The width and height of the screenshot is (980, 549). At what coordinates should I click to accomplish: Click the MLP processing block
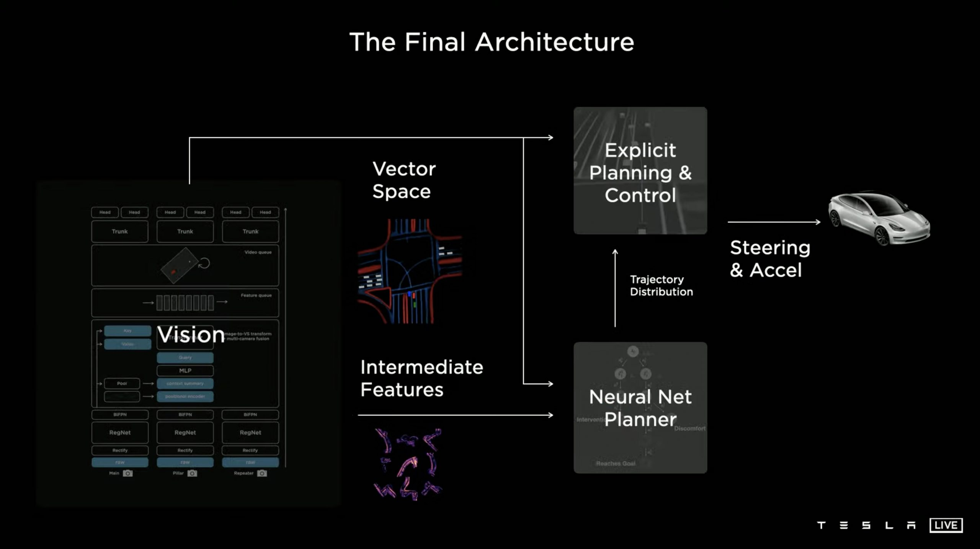click(185, 370)
